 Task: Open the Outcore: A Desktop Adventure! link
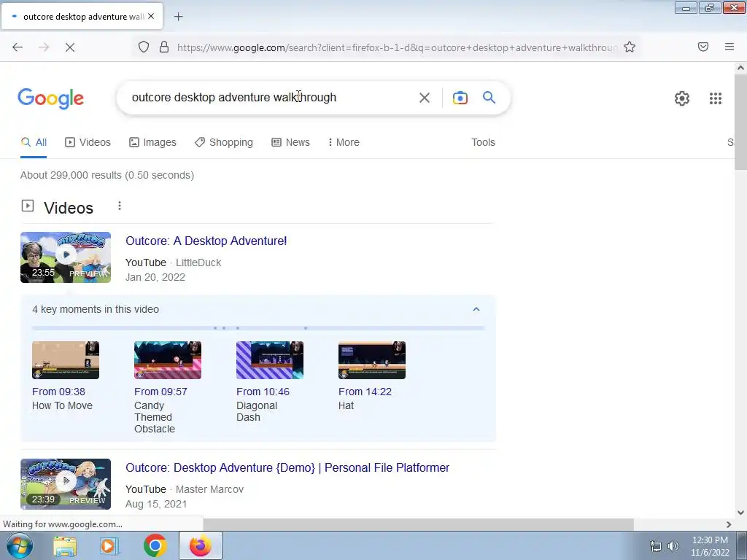[206, 241]
